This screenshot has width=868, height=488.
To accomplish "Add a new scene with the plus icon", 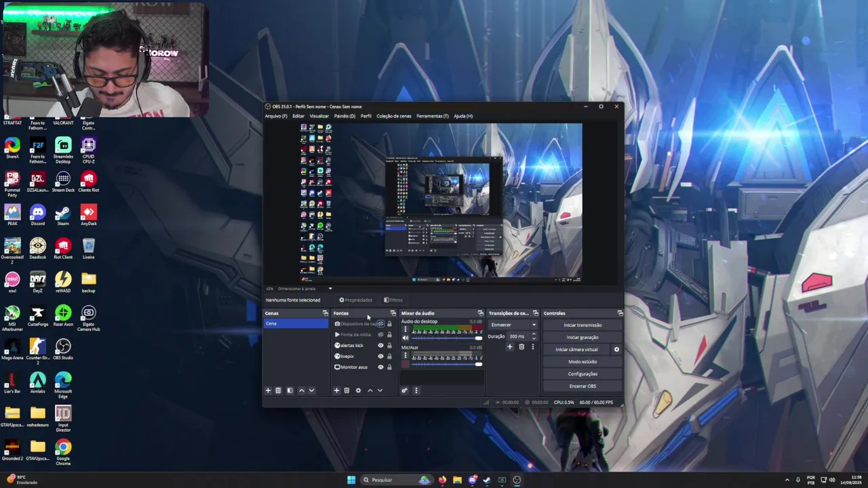I will click(x=268, y=390).
